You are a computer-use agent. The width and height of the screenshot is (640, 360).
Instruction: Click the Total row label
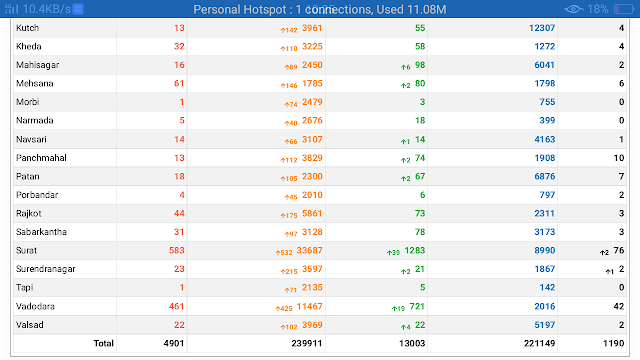click(104, 343)
